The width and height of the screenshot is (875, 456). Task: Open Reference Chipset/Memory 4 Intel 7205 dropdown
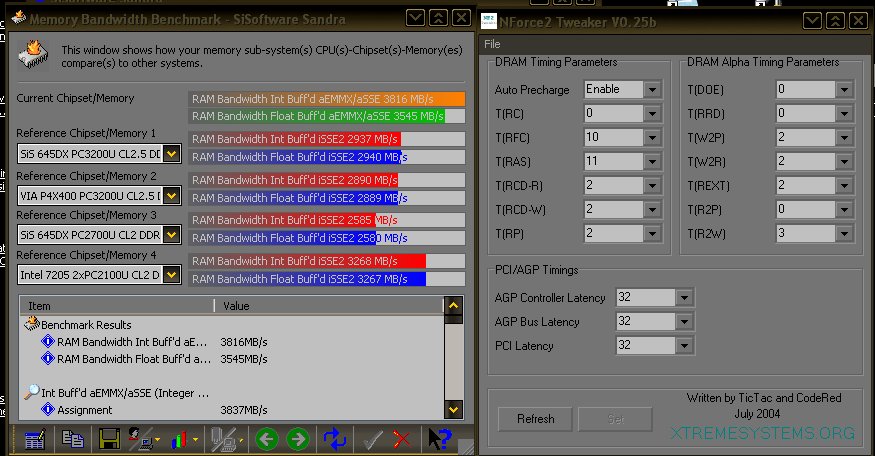click(x=172, y=275)
